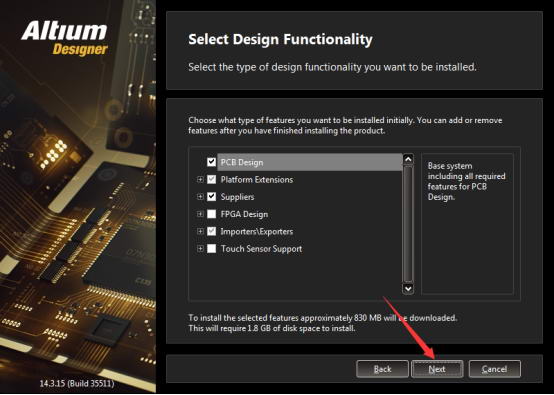554x395 pixels.
Task: Cancel the Altium Designer installation
Action: [x=495, y=369]
